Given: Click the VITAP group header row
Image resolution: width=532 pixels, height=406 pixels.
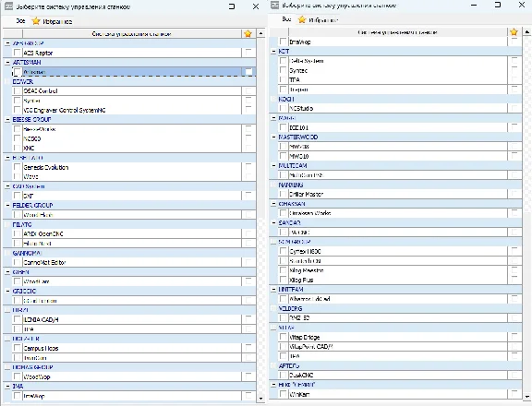Looking at the screenshot, I should pos(395,328).
